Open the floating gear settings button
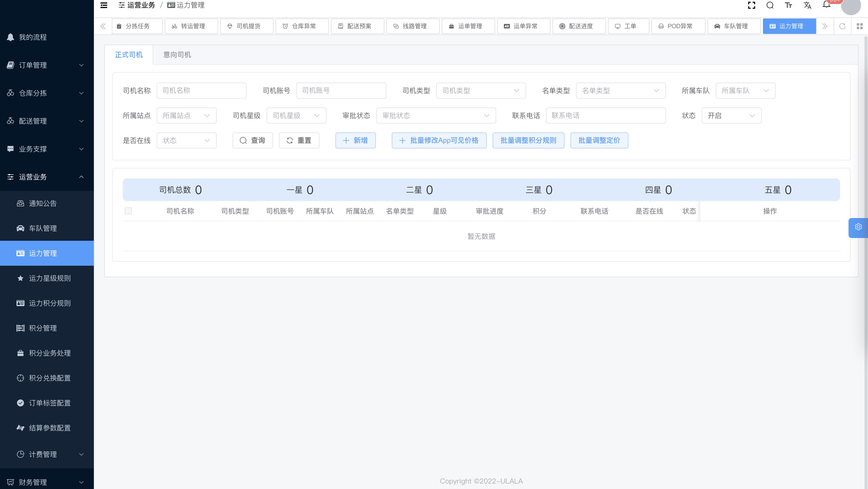 (x=858, y=227)
